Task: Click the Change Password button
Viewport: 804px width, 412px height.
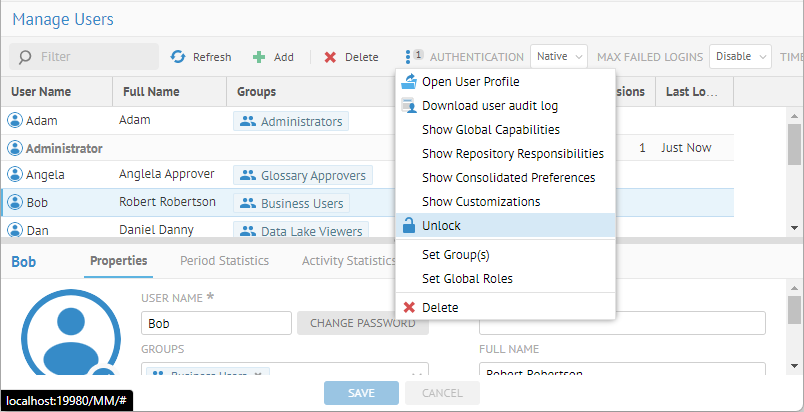Action: click(x=362, y=323)
